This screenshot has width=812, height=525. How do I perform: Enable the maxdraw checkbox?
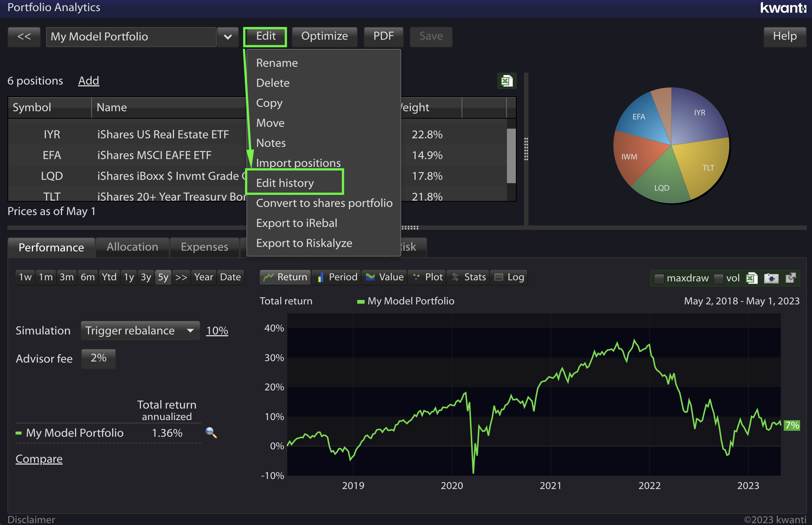pos(659,278)
